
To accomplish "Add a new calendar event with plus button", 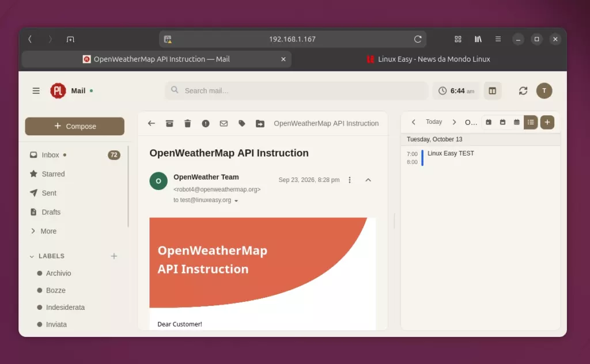I will [x=547, y=122].
